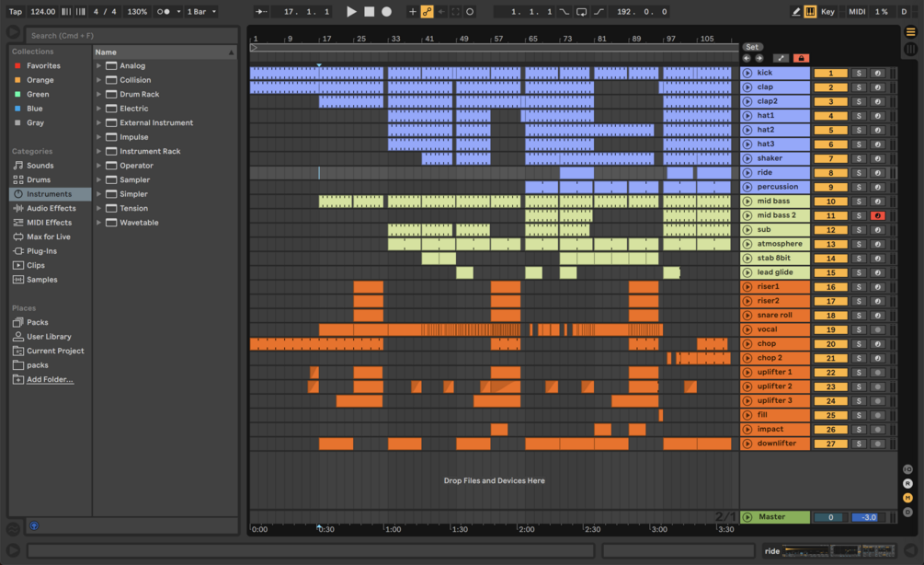
Task: Open the Sounds category
Action: [x=40, y=166]
